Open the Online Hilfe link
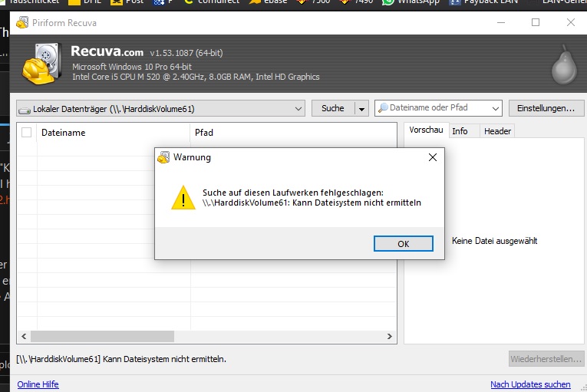Viewport: 587px width, 392px height. click(38, 384)
